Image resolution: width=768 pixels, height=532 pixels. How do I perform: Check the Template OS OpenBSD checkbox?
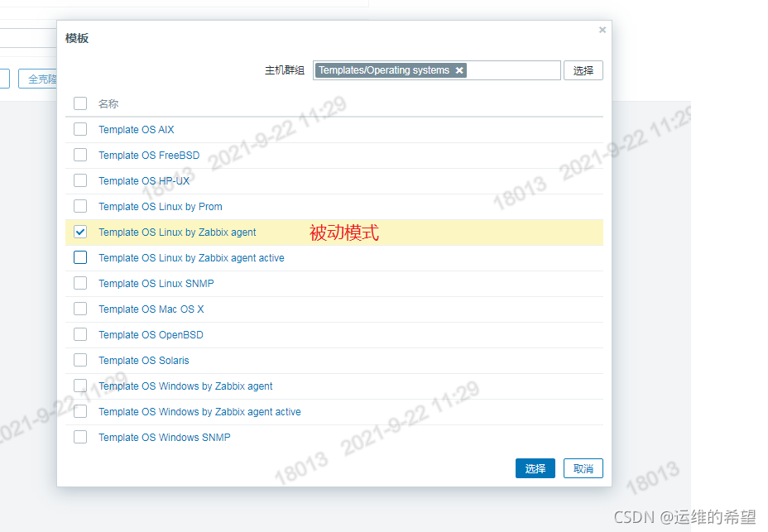coord(80,334)
